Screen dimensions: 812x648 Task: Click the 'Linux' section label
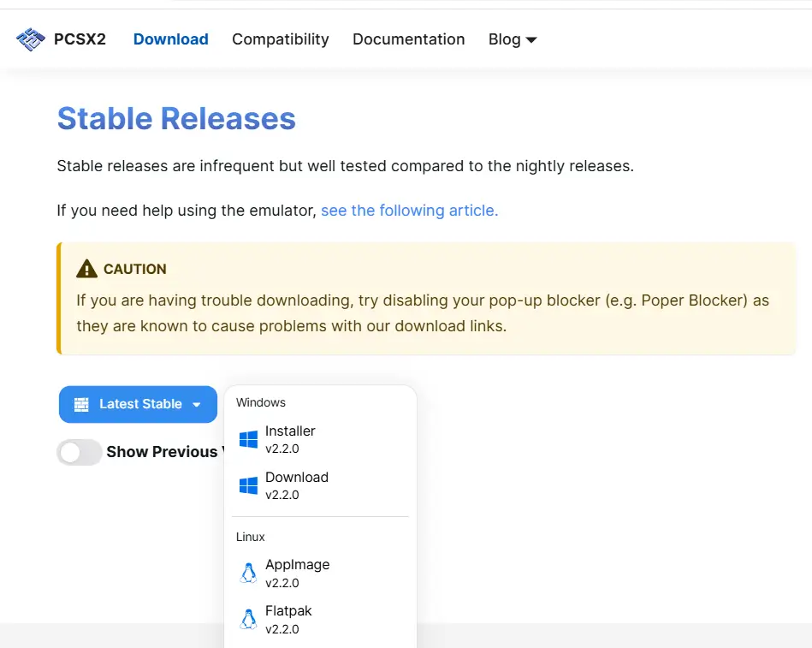[250, 537]
